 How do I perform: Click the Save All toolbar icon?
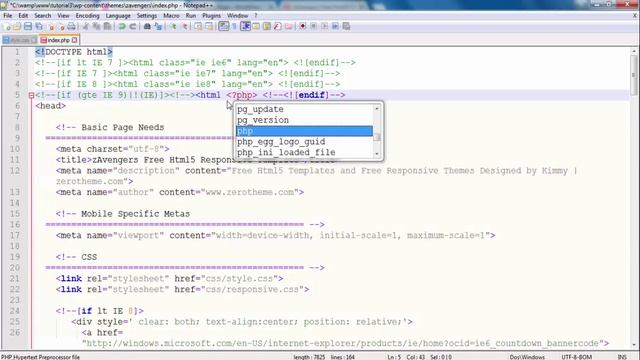point(39,27)
